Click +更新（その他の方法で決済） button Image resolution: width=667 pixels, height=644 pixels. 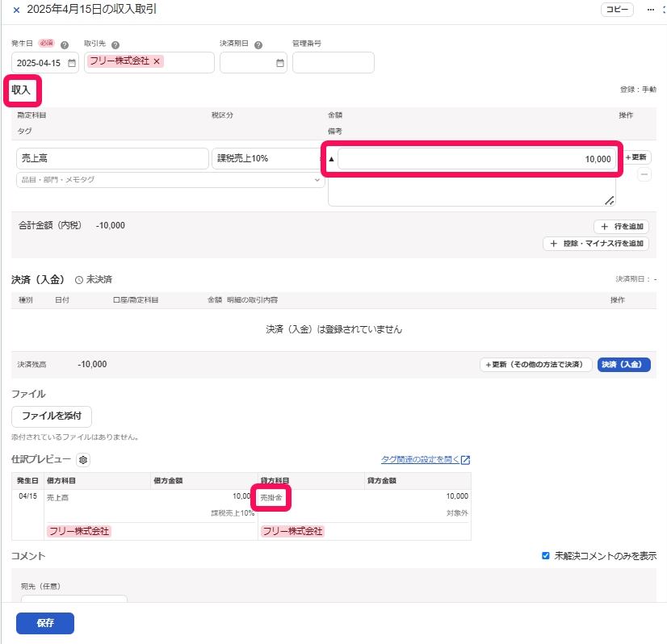(535, 365)
